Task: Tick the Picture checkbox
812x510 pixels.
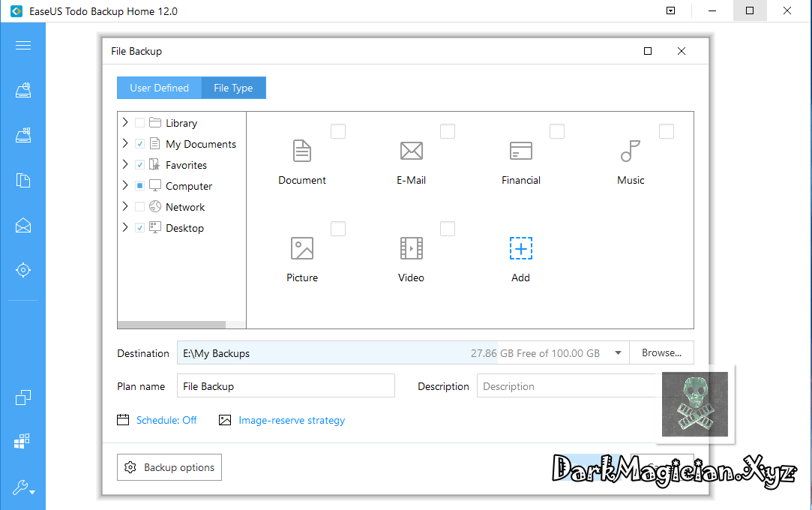Action: click(x=337, y=228)
